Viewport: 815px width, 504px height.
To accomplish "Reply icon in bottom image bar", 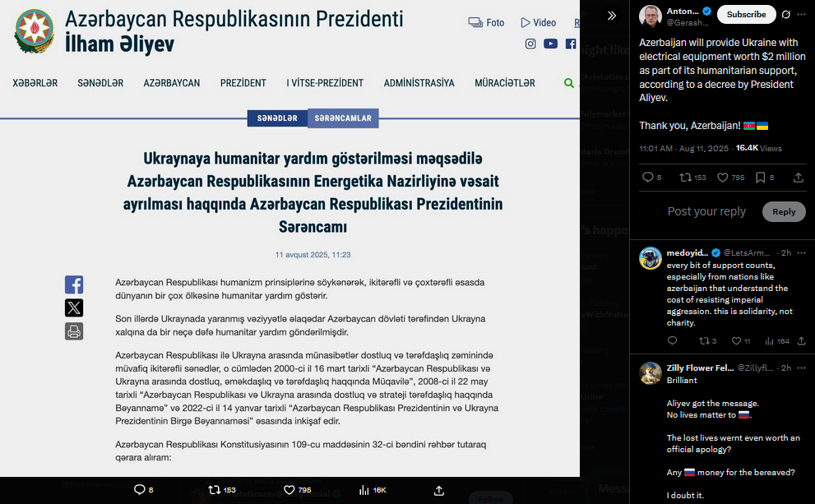I will pos(143,490).
